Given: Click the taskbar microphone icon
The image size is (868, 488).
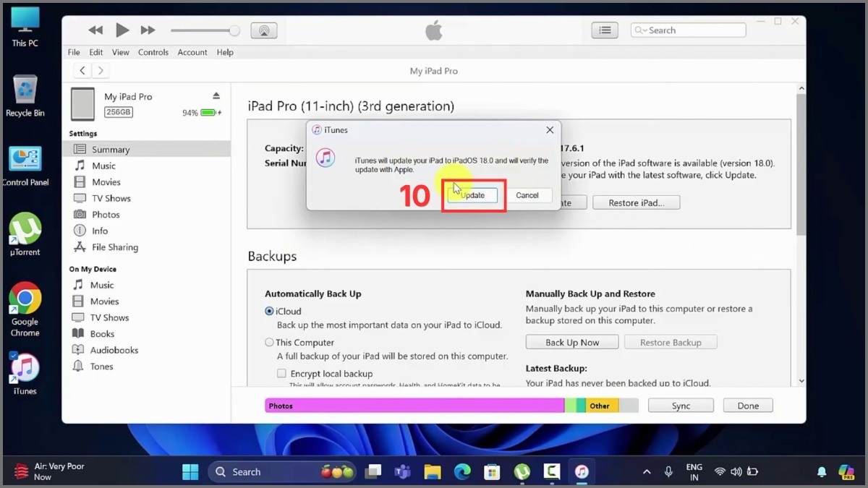Looking at the screenshot, I should pos(668,472).
